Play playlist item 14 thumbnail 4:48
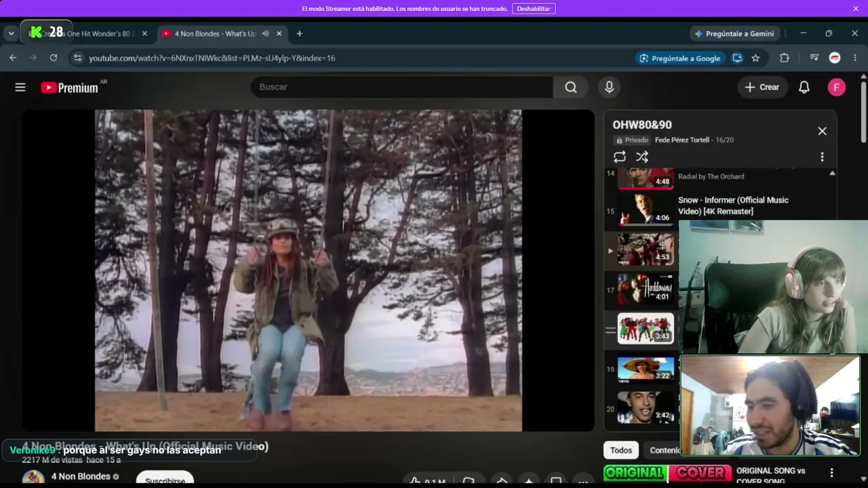 pos(646,178)
